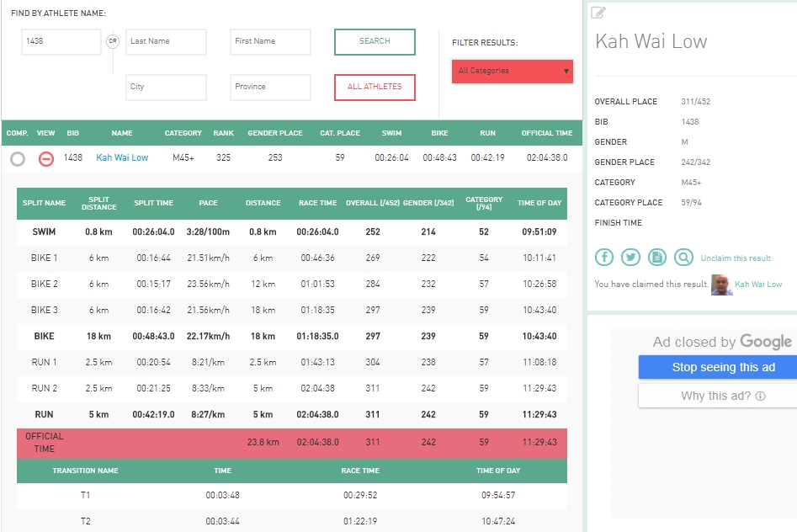Screen dimensions: 797x532
Task: Share result on Facebook
Action: 604,258
